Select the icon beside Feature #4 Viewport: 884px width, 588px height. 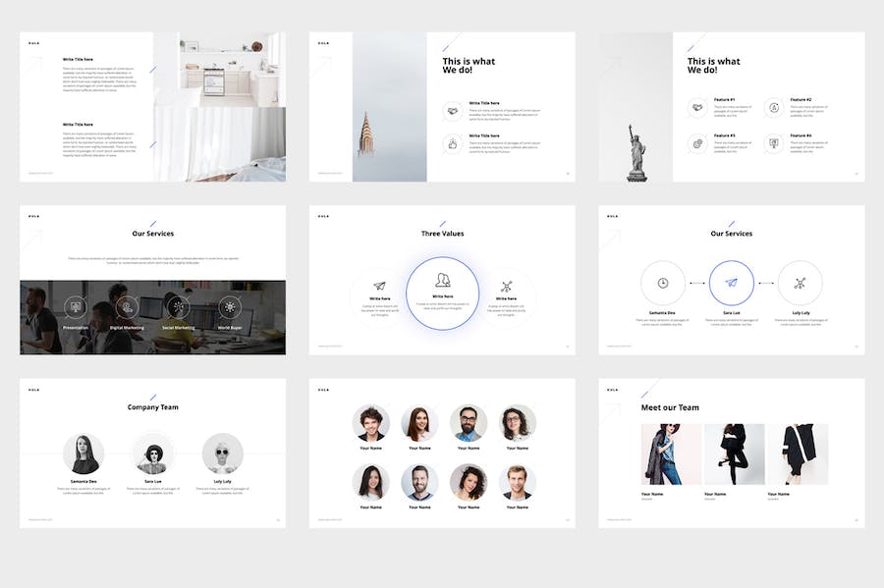[x=773, y=143]
